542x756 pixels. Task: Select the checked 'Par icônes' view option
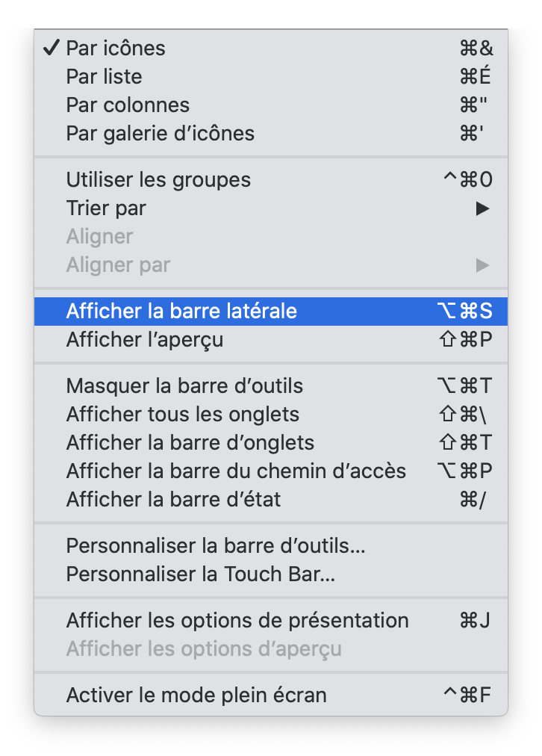(116, 49)
